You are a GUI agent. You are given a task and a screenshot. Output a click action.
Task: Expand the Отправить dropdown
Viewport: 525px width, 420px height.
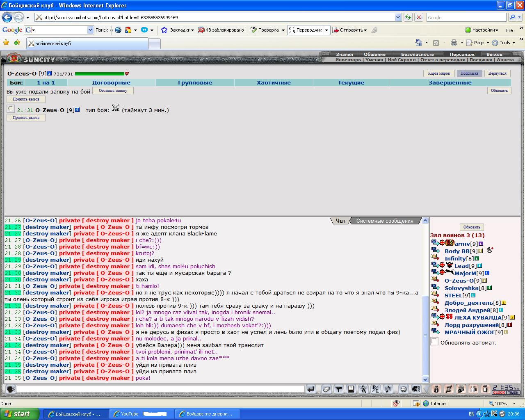pos(365,30)
